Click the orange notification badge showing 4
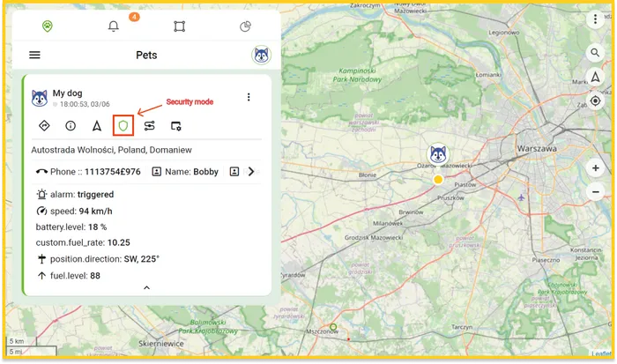The image size is (617, 364). pos(134,17)
